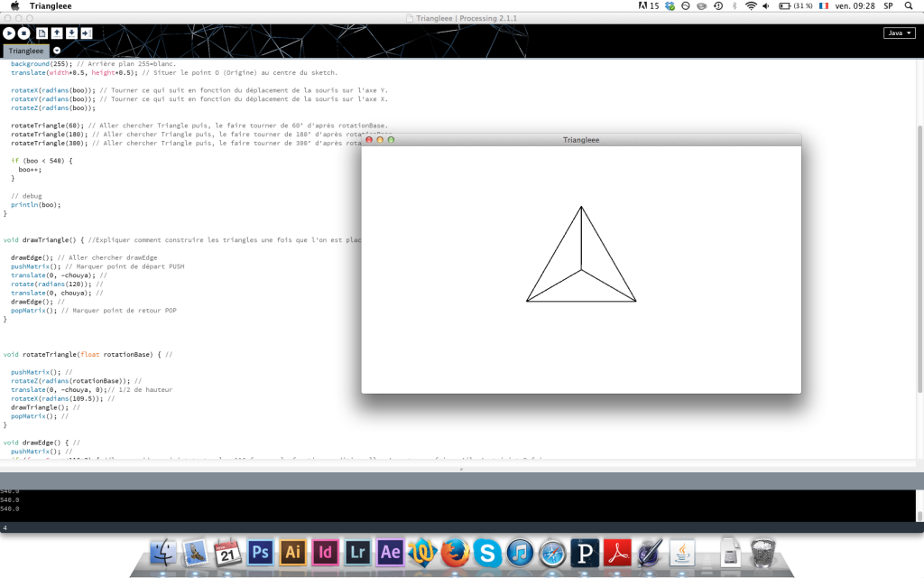The width and height of the screenshot is (924, 578).
Task: Click the volume icon in menu bar
Action: click(x=765, y=6)
